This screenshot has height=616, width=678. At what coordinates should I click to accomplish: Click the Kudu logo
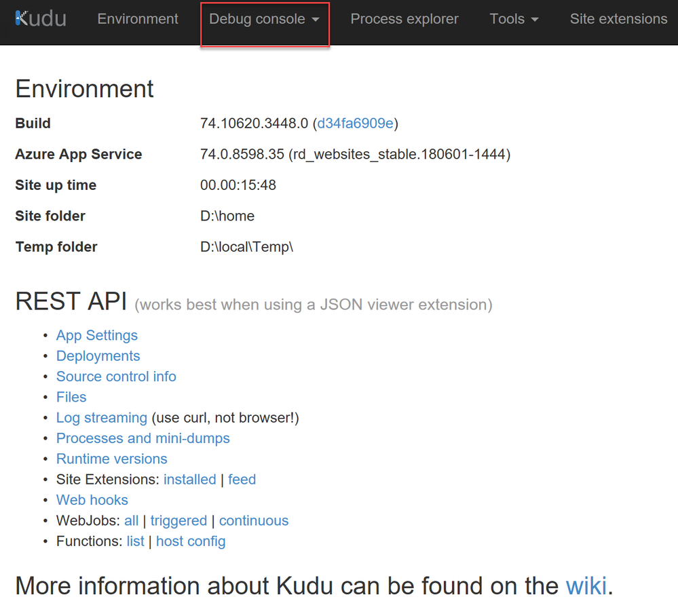coord(41,19)
